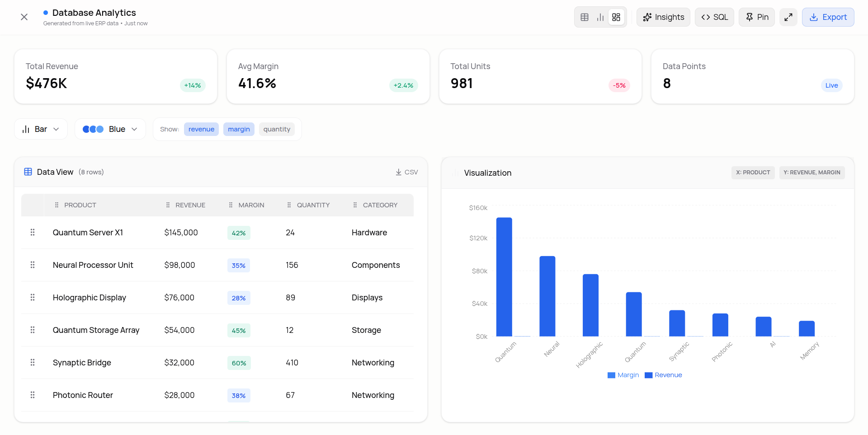Viewport: 868px width, 435px height.
Task: Open the Bar chart type dropdown
Action: click(41, 129)
